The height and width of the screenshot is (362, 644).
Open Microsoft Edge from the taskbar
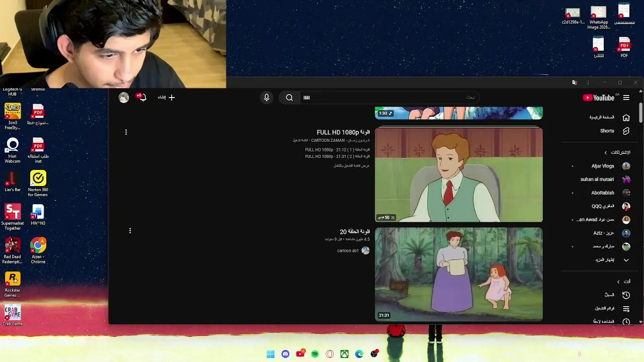(359, 354)
